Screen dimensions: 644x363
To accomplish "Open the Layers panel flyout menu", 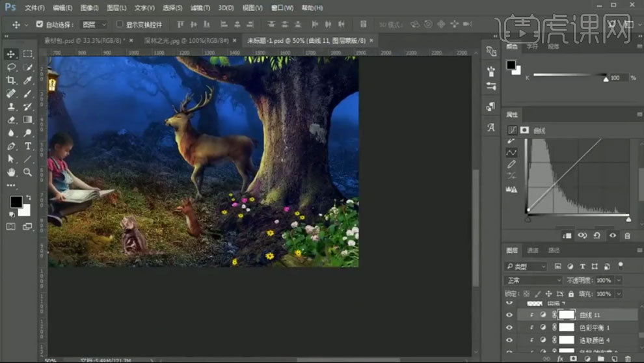I will (639, 250).
